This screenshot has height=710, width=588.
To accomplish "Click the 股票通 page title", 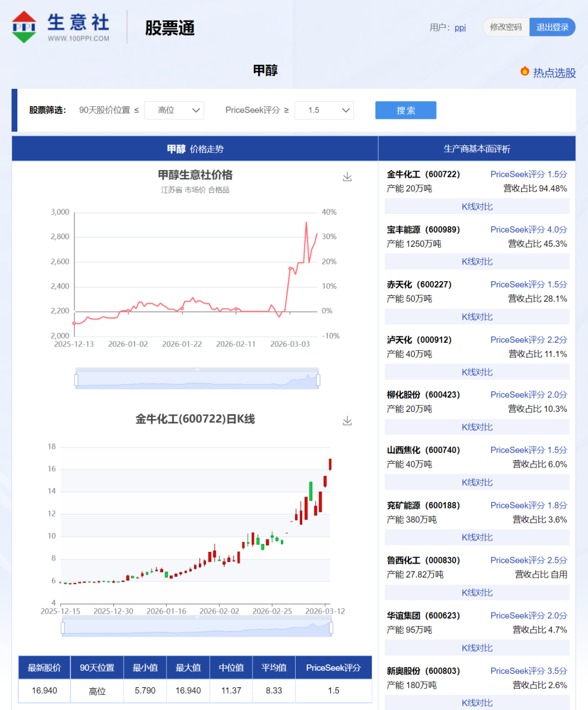I will (x=170, y=28).
